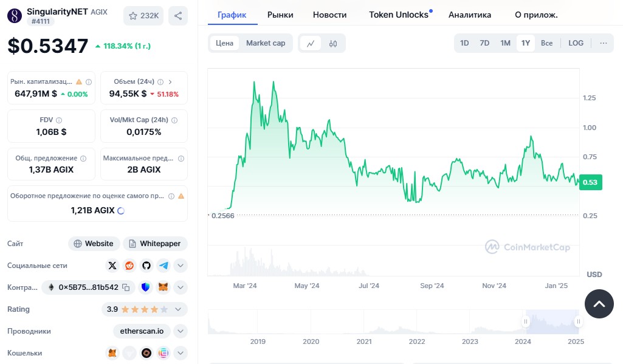Add AGIX to watchlist via star
Viewport: 623px width, 364px height.
coord(143,16)
